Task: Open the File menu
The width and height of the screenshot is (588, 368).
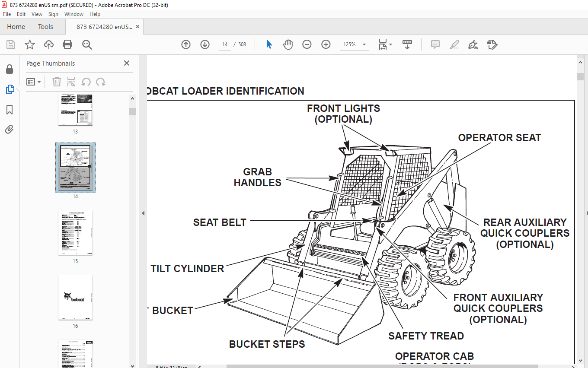Action: (x=7, y=14)
